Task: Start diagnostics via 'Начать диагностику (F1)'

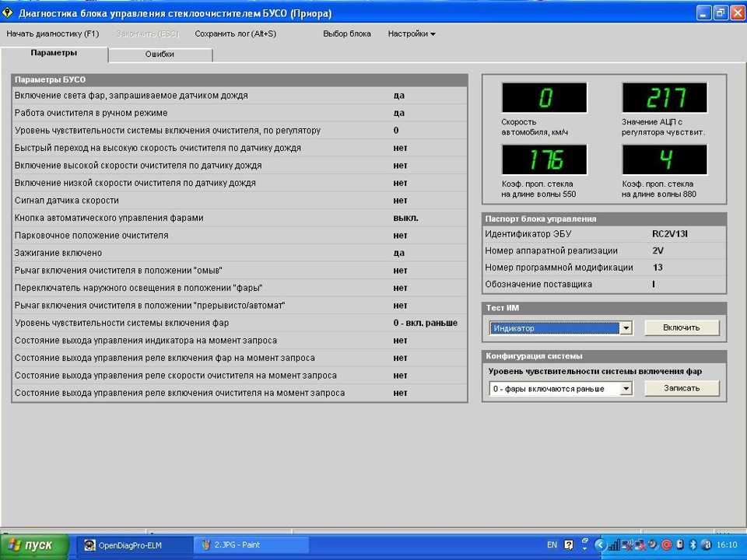Action: coord(53,33)
